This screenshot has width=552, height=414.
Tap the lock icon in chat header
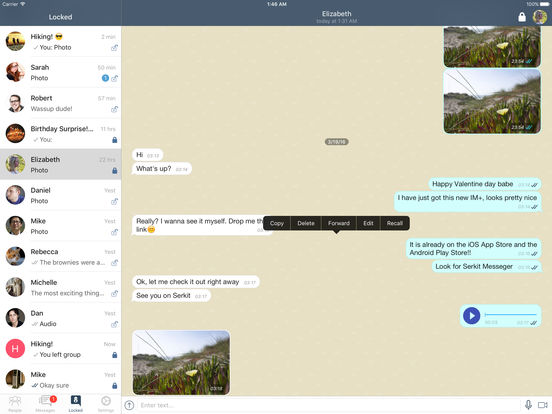click(x=522, y=17)
